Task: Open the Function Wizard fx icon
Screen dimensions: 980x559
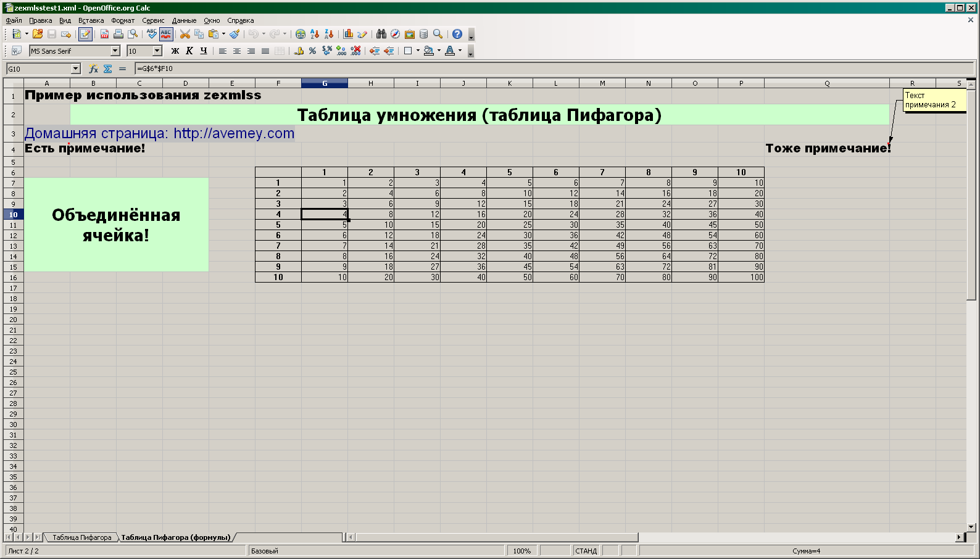Action: (x=93, y=69)
